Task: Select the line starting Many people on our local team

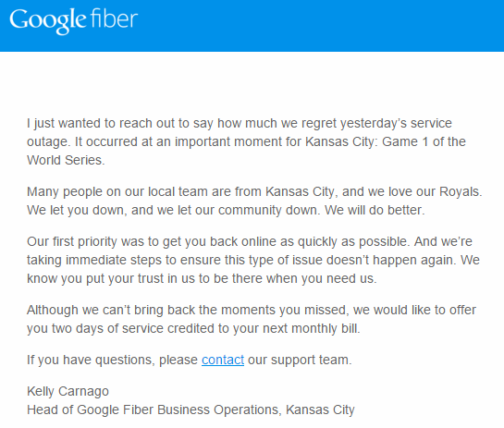Action: pos(254,192)
